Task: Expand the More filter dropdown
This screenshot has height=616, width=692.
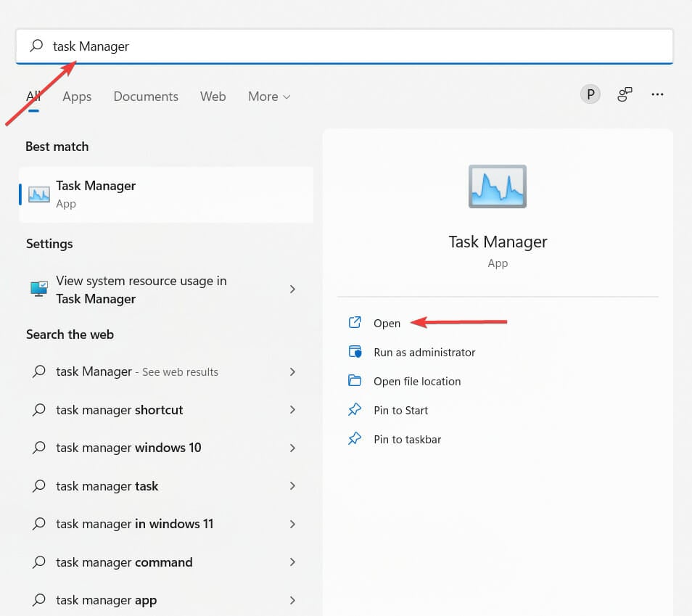Action: pyautogui.click(x=269, y=96)
